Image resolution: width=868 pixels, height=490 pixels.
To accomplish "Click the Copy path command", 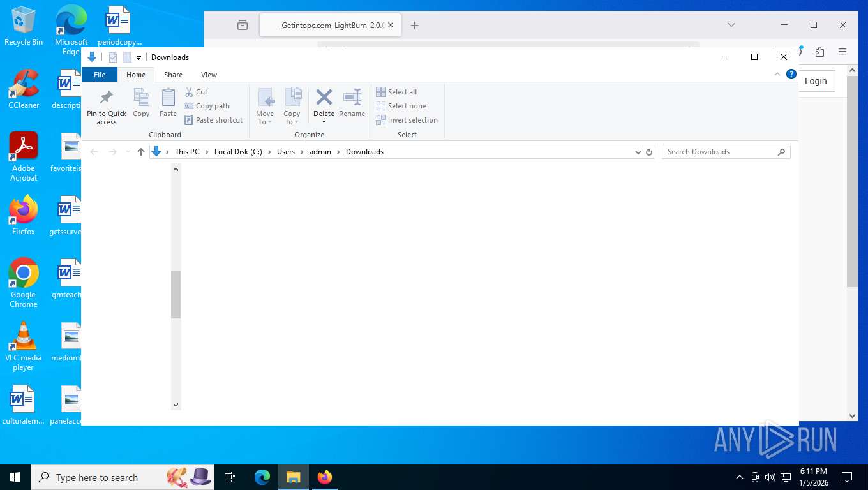I will [x=207, y=106].
